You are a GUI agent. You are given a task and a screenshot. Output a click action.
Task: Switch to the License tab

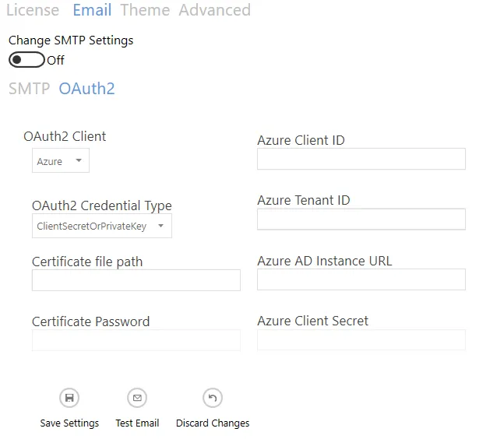pos(33,10)
